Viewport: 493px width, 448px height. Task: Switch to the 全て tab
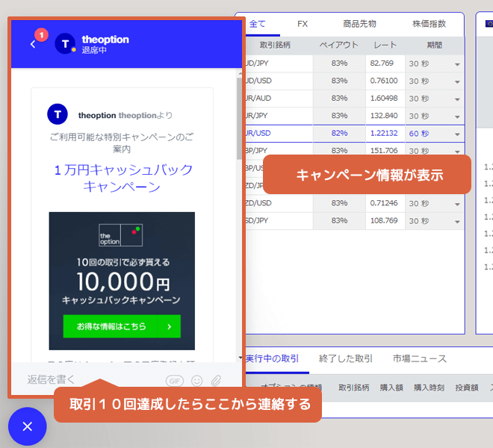(258, 24)
